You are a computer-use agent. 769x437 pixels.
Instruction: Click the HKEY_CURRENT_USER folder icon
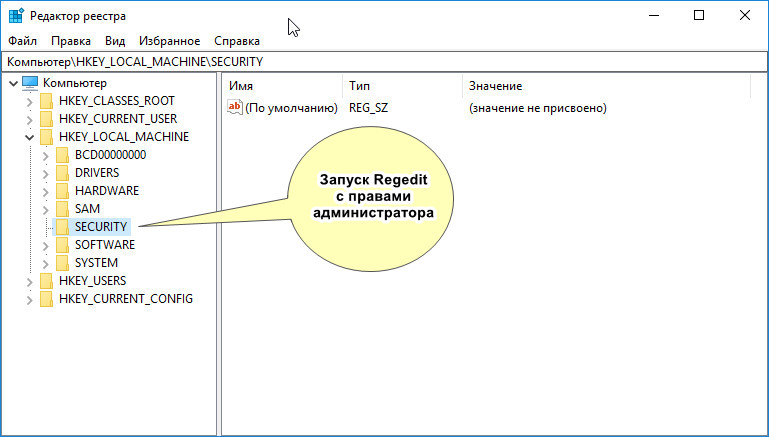tap(46, 119)
